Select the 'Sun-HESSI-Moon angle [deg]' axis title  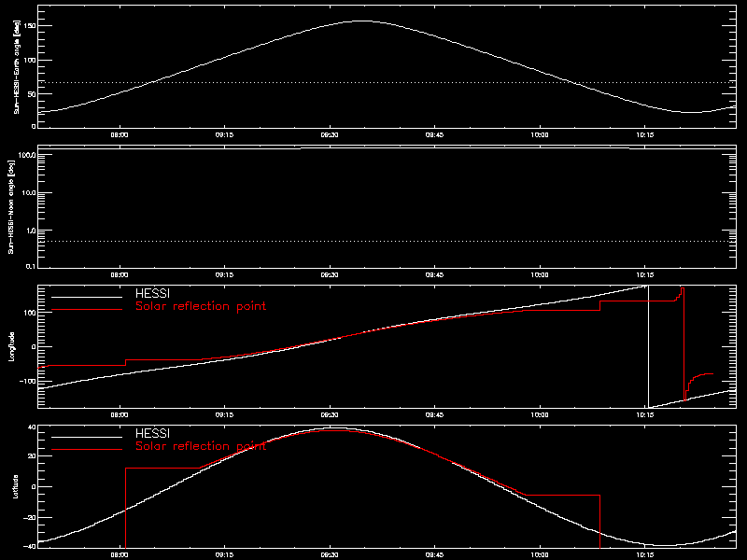(x=11, y=206)
